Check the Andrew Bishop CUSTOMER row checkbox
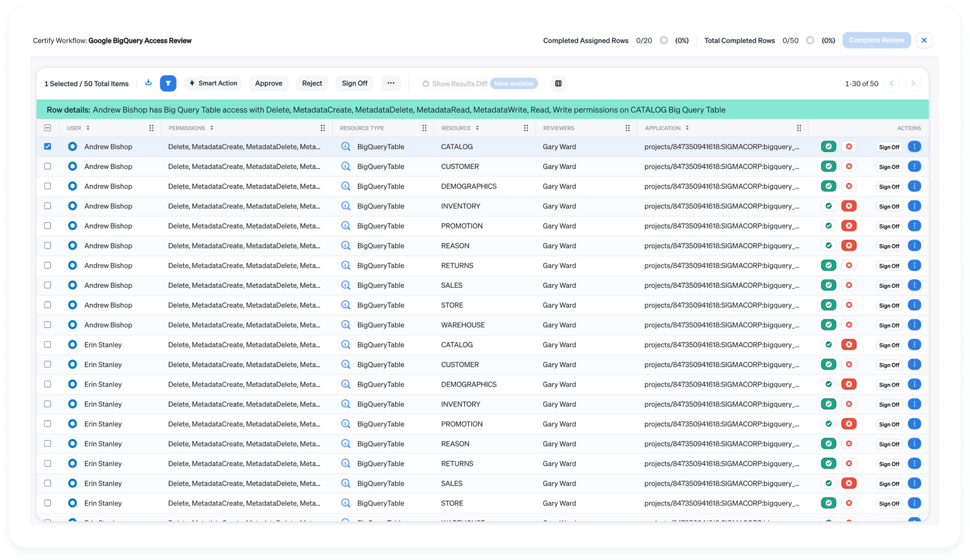This screenshot has height=560, width=970. (x=48, y=167)
